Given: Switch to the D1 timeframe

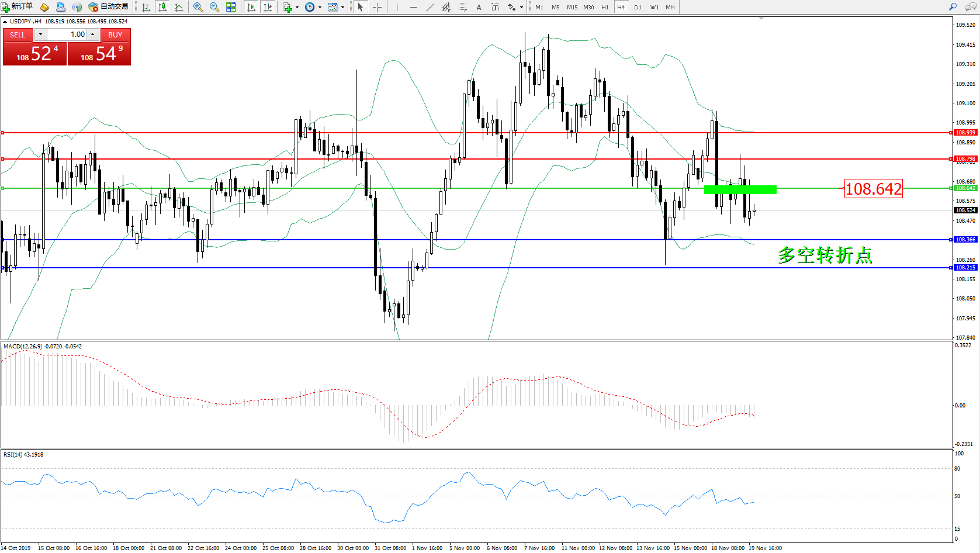Looking at the screenshot, I should (x=638, y=8).
